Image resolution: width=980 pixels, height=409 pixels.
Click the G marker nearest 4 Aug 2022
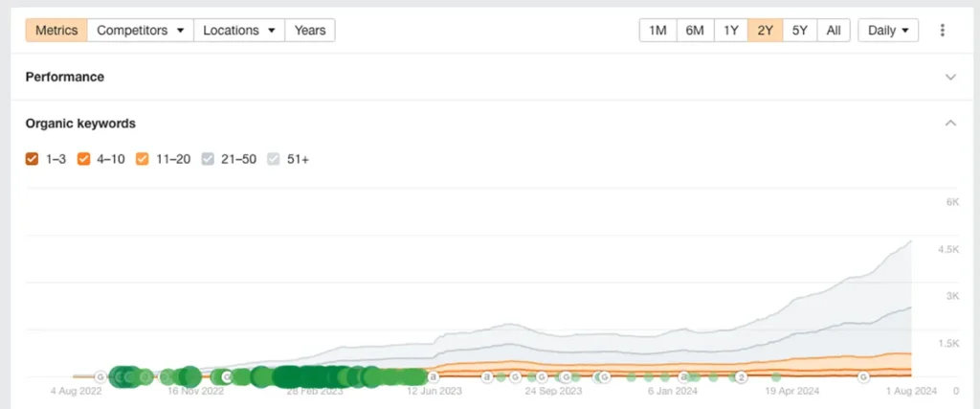click(100, 377)
